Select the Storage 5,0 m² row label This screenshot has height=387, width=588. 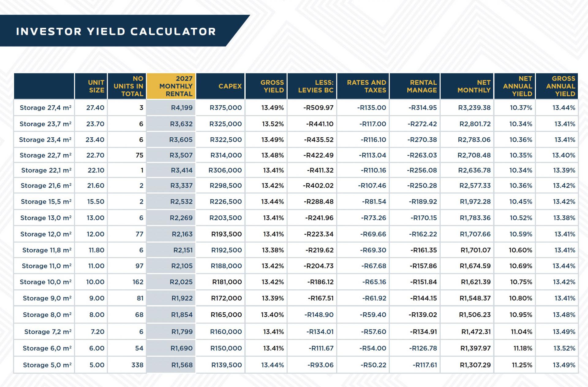(47, 365)
